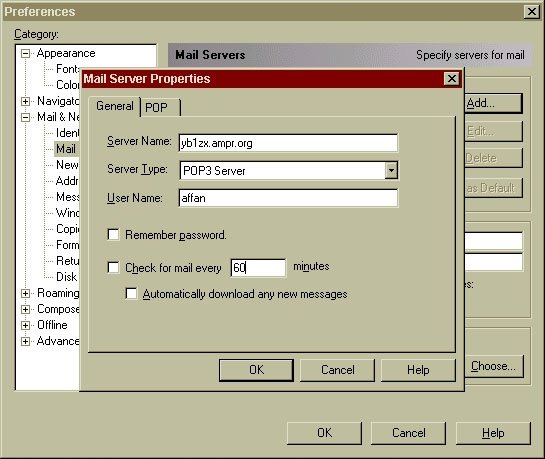Screen dimensions: 545x459
Task: Tick the Check for mail every checkbox
Action: click(113, 268)
